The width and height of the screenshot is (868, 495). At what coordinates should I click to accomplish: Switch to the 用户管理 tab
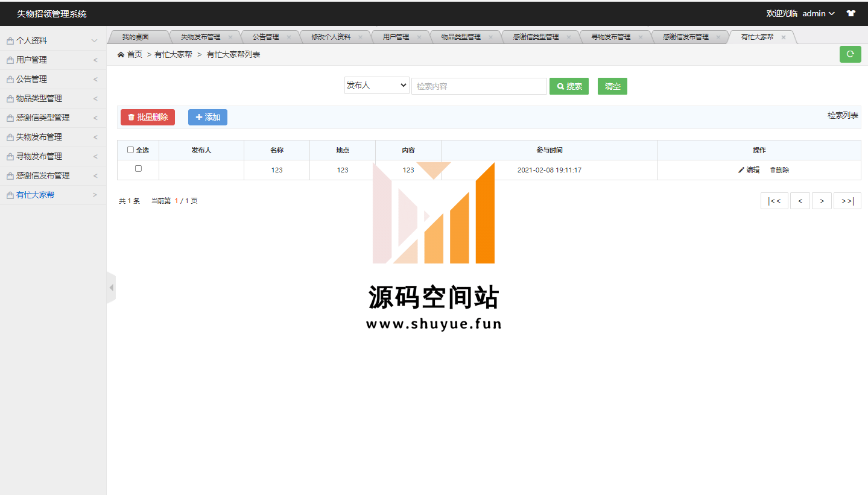coord(396,37)
